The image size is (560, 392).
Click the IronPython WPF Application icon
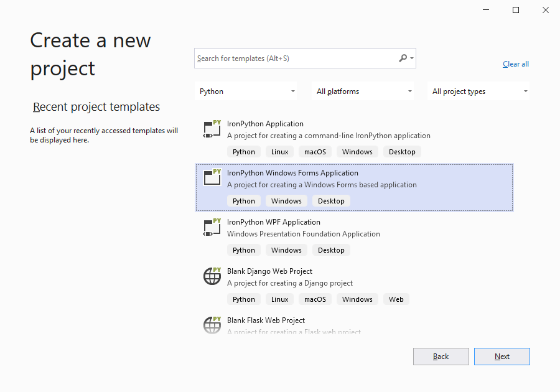coord(212,227)
